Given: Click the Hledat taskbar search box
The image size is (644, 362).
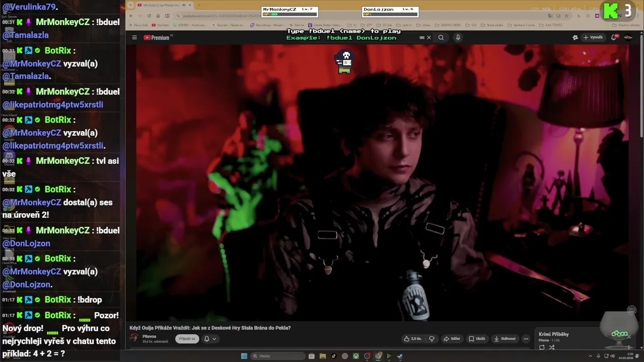Looking at the screenshot, I should [278, 356].
